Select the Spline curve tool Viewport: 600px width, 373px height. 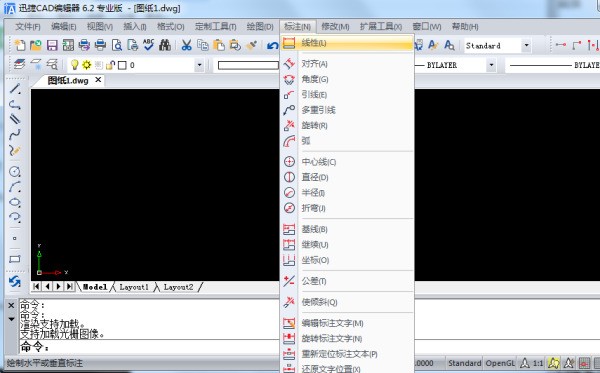point(15,135)
